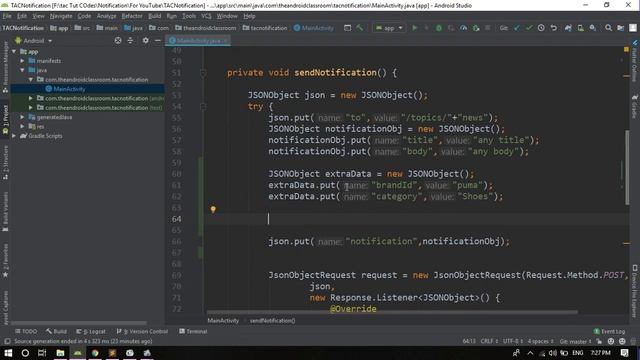Viewport: 640px width, 360px height.
Task: Toggle fold on sendNotification method gutter marker
Action: click(203, 73)
